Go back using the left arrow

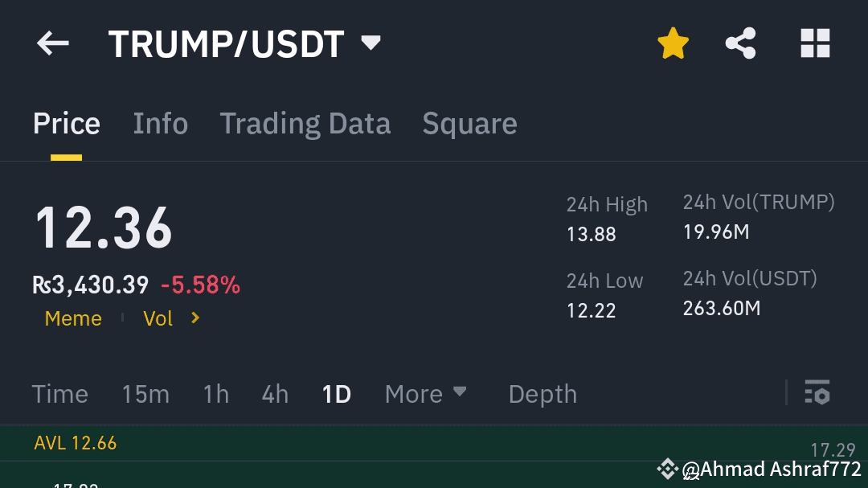[x=52, y=43]
